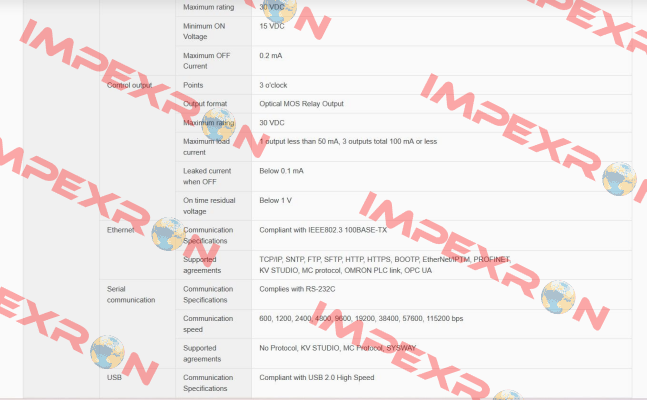This screenshot has height=400, width=647.
Task: Click "Communication Specifications" beside IEEE802.3 text
Action: 208,235
